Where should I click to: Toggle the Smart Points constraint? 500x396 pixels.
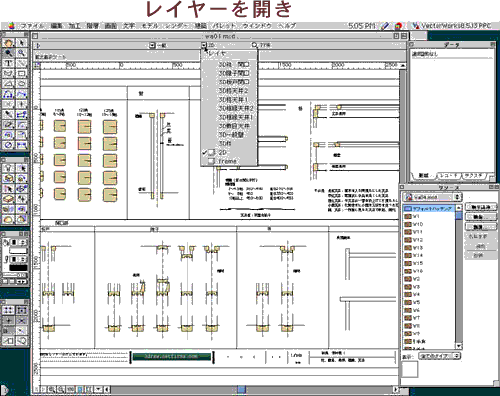pyautogui.click(x=8, y=331)
